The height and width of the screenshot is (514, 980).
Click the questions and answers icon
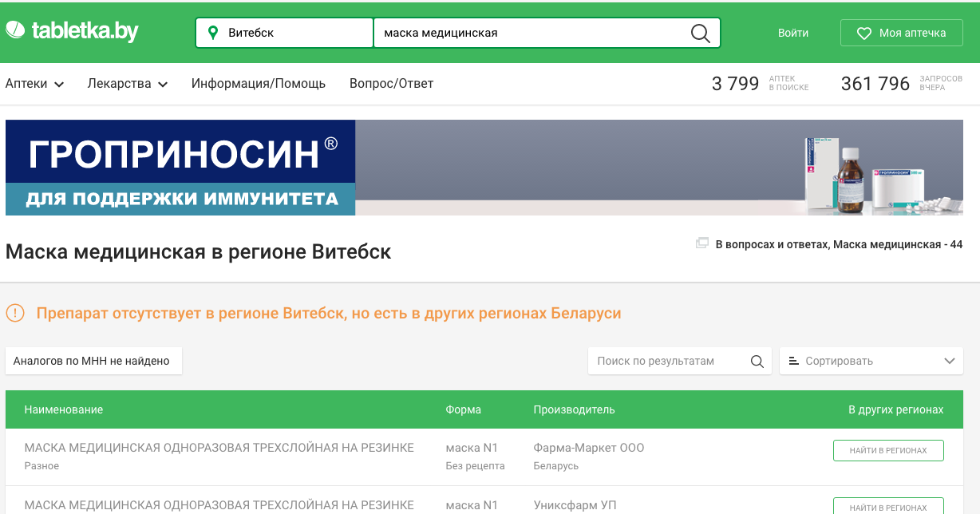point(702,243)
